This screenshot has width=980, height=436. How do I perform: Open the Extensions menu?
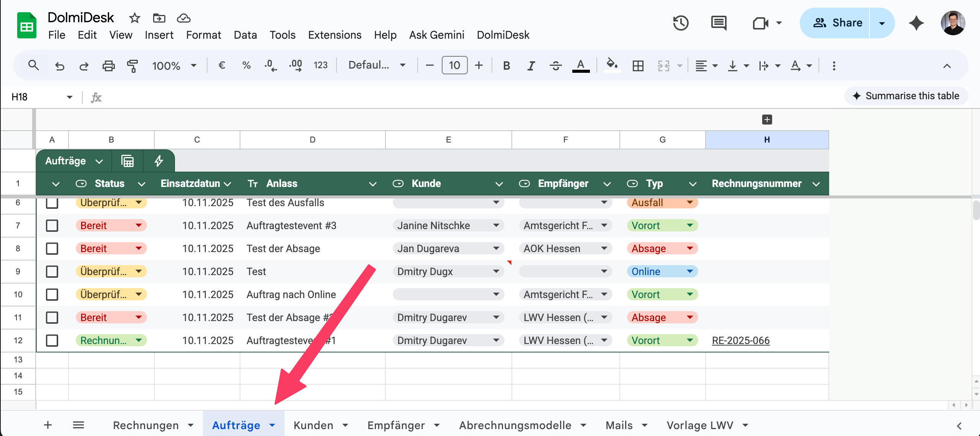335,35
